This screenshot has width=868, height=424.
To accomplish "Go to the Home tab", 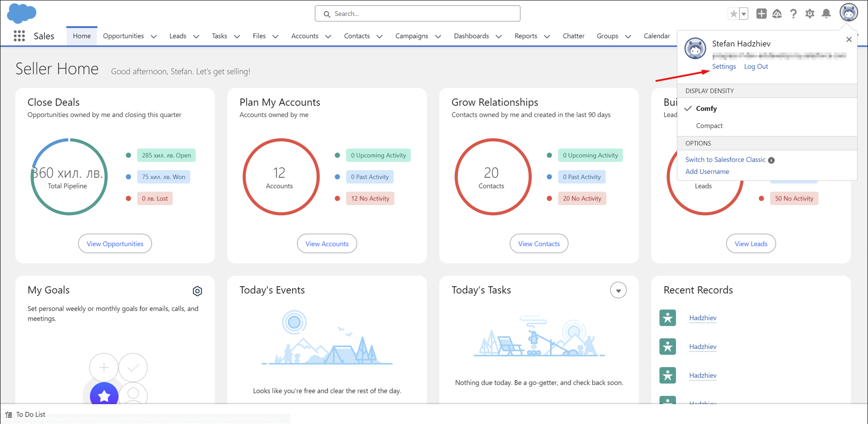I will click(x=82, y=36).
